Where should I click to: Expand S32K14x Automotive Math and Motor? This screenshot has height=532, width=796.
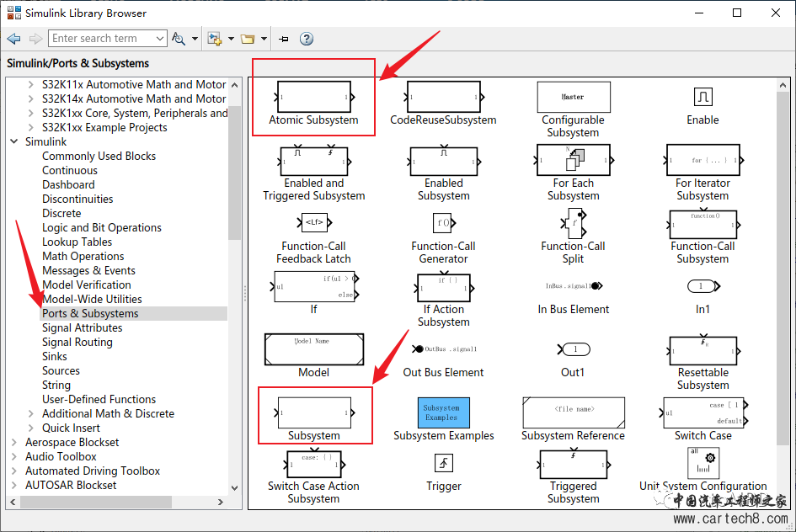click(x=31, y=98)
